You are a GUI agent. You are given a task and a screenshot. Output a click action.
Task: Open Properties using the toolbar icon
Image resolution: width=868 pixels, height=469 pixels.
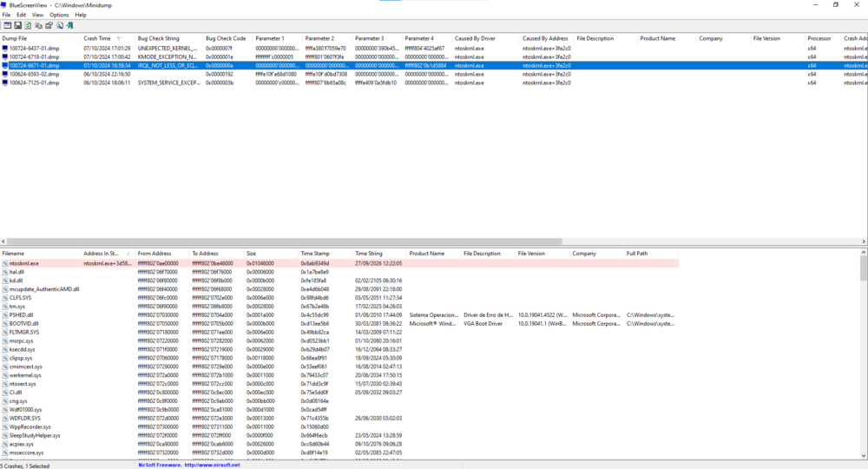[x=49, y=26]
